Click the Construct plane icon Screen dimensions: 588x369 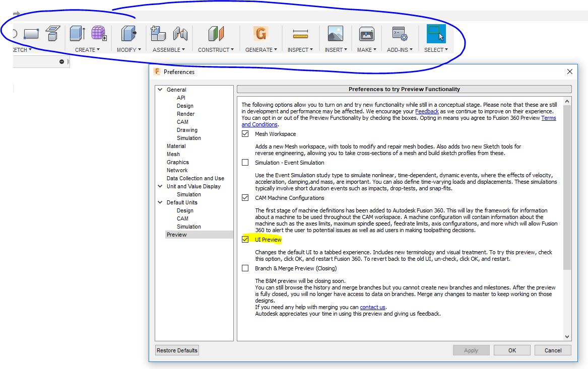coord(216,33)
